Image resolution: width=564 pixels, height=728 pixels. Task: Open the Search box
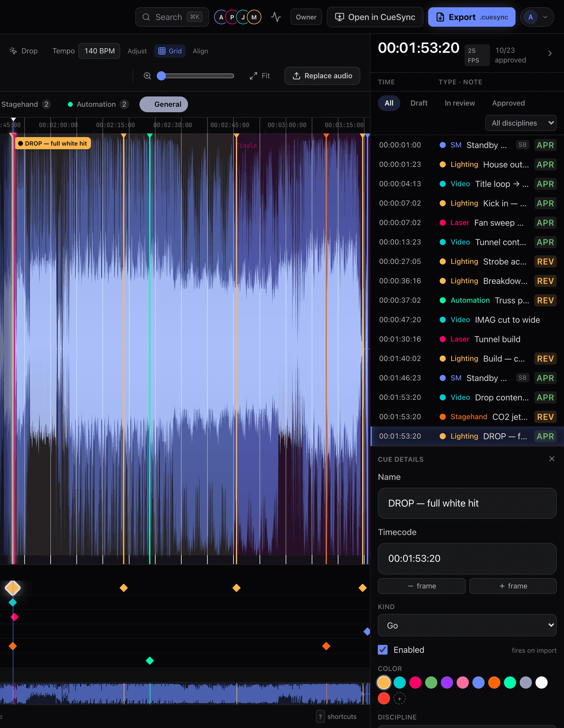(x=172, y=17)
